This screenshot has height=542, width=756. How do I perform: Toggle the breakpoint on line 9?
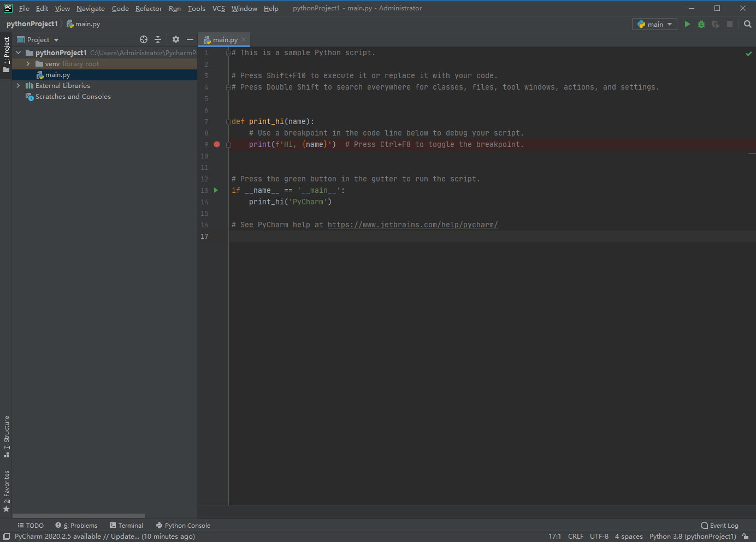click(x=216, y=144)
